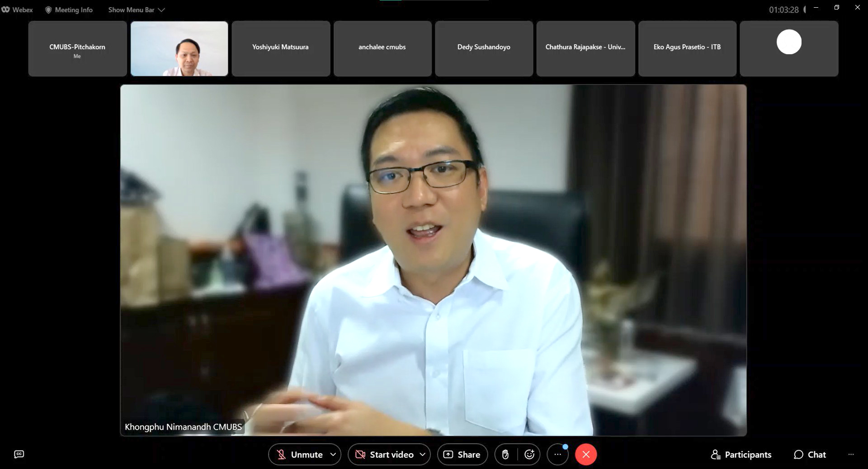Select Yoshiyuki Matsuura participant tile

pyautogui.click(x=281, y=48)
